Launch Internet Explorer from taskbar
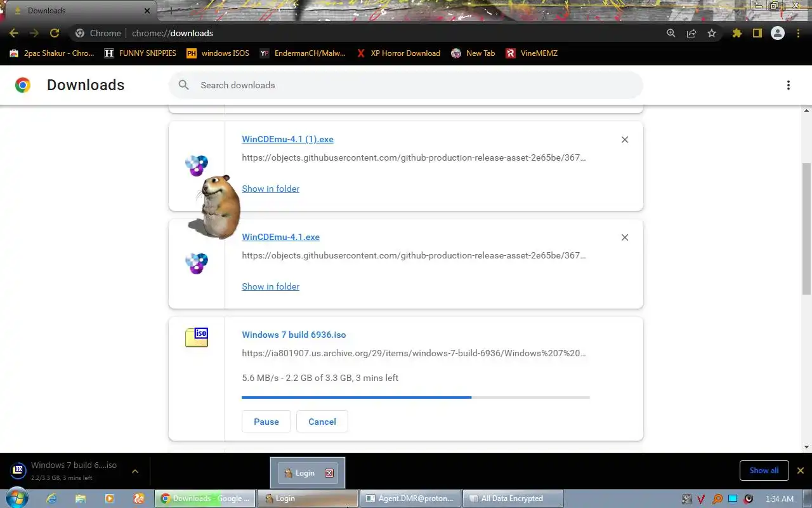 [x=51, y=498]
